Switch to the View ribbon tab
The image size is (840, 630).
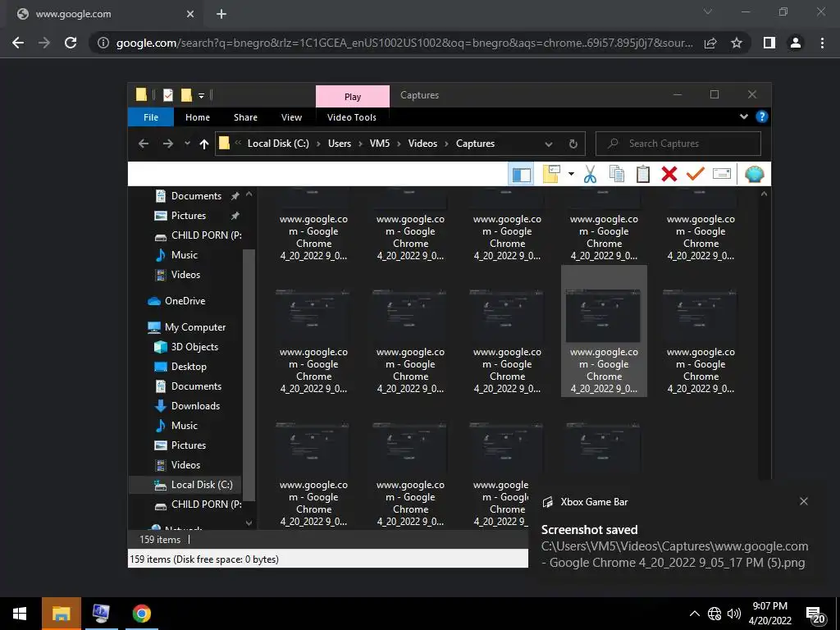tap(291, 116)
